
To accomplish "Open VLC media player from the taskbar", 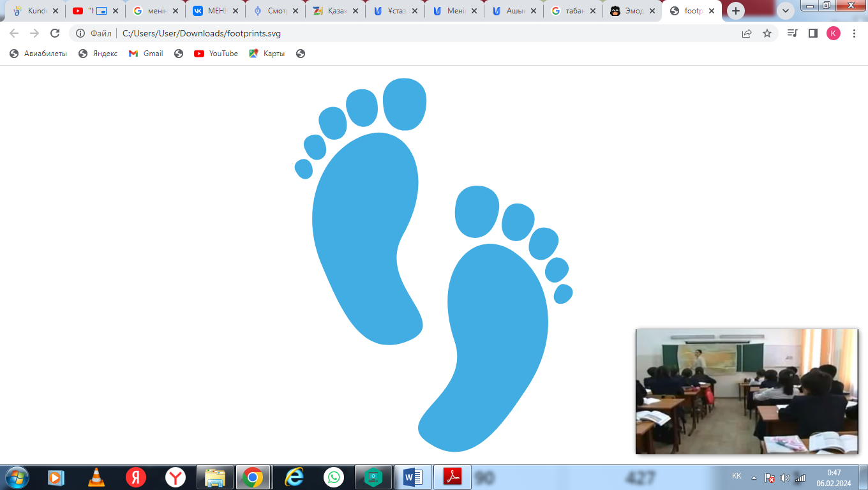I will [96, 477].
